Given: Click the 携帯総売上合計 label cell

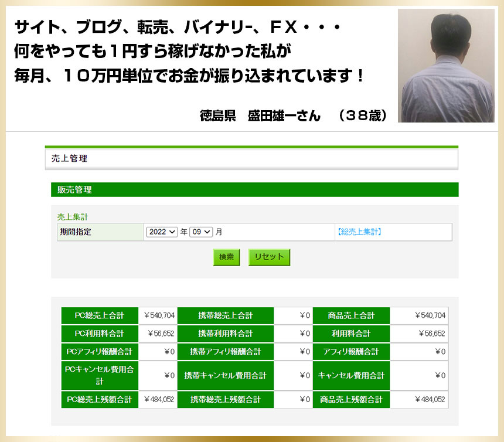Looking at the screenshot, I should click(225, 315).
